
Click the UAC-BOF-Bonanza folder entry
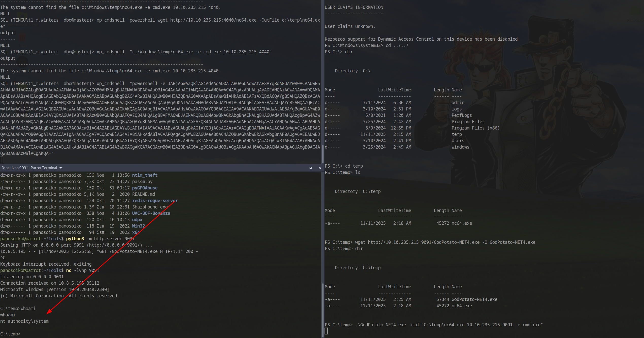click(151, 213)
